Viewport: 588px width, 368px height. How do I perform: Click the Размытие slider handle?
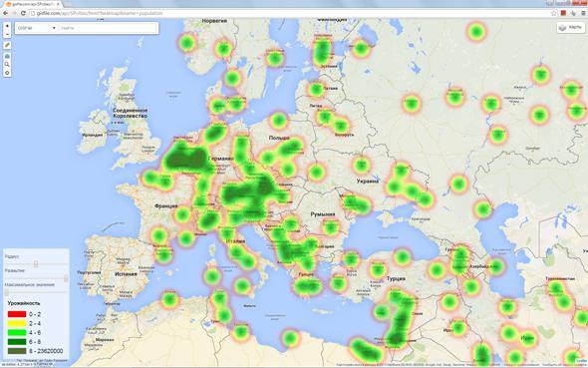(66, 278)
